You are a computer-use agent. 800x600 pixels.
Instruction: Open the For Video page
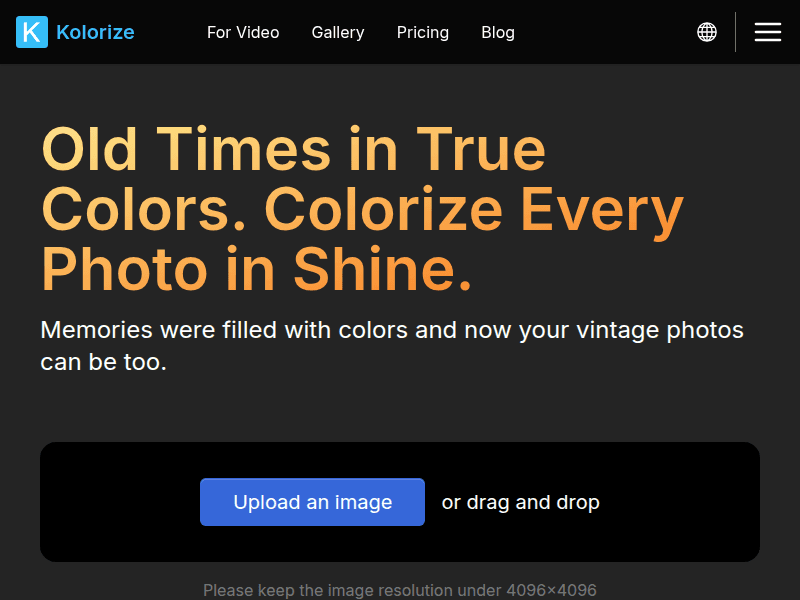coord(243,33)
